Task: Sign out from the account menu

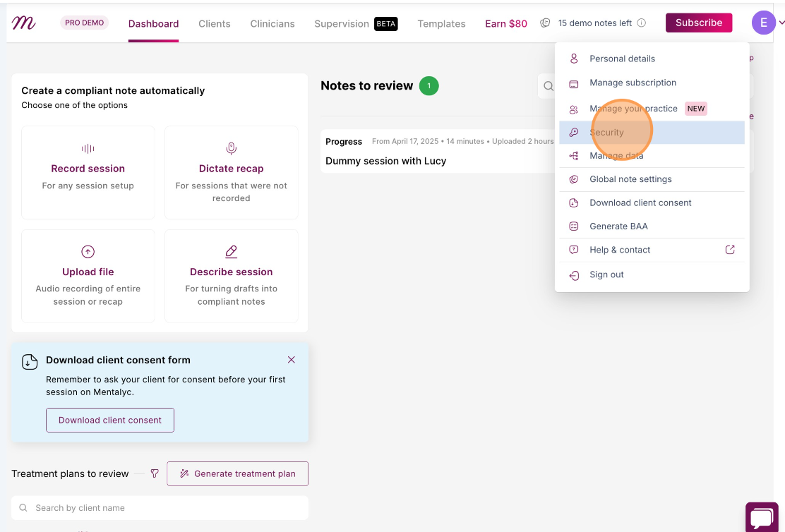Action: (x=652, y=274)
